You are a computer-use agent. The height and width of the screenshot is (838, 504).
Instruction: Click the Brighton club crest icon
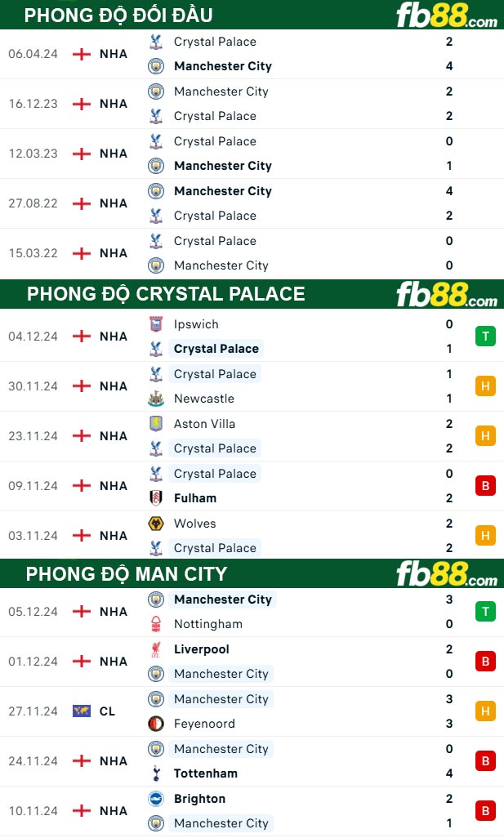(155, 799)
